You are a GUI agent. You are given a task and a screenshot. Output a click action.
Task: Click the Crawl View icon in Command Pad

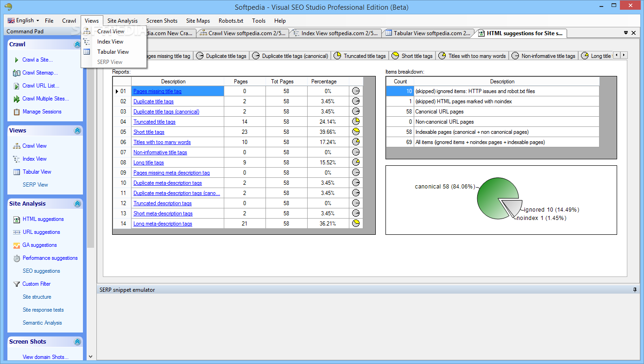(17, 146)
